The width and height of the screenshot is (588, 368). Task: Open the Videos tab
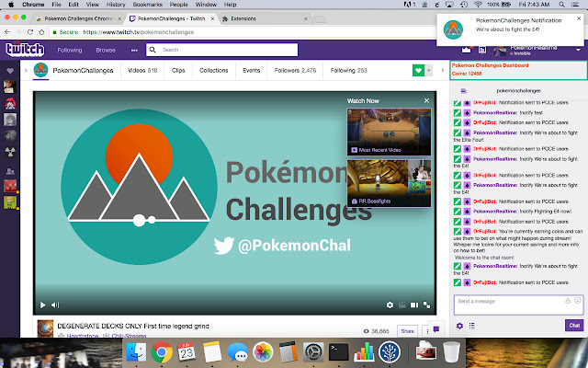pyautogui.click(x=141, y=70)
